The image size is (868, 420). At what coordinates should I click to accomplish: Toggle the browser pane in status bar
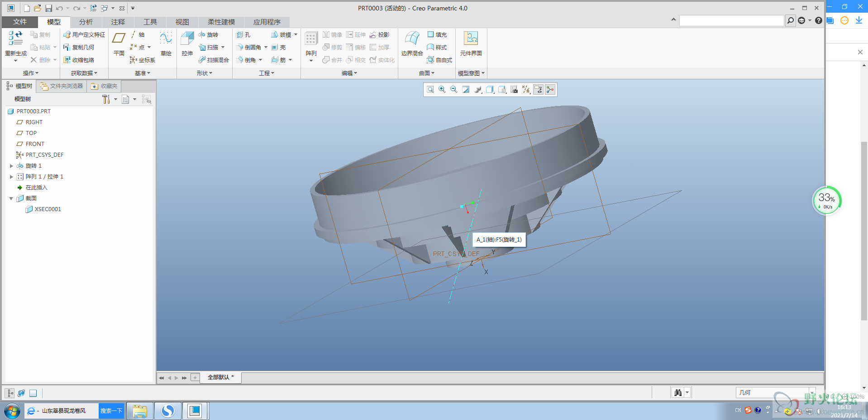(21, 393)
